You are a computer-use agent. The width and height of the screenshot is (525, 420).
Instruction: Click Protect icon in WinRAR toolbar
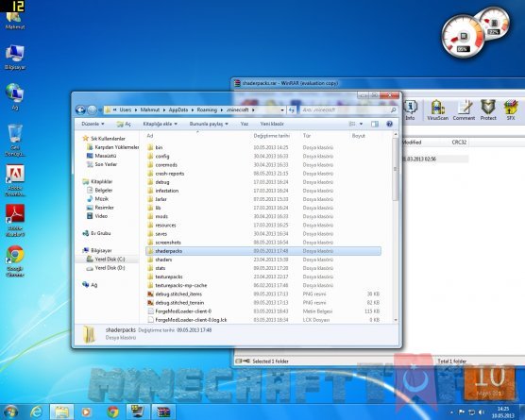point(488,110)
